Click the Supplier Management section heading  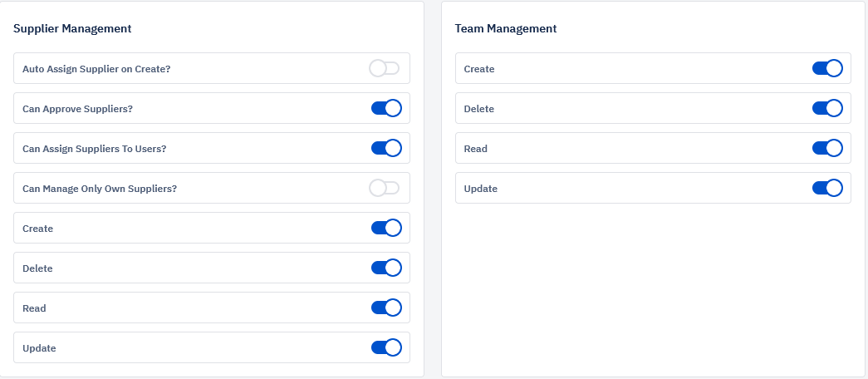pos(72,28)
